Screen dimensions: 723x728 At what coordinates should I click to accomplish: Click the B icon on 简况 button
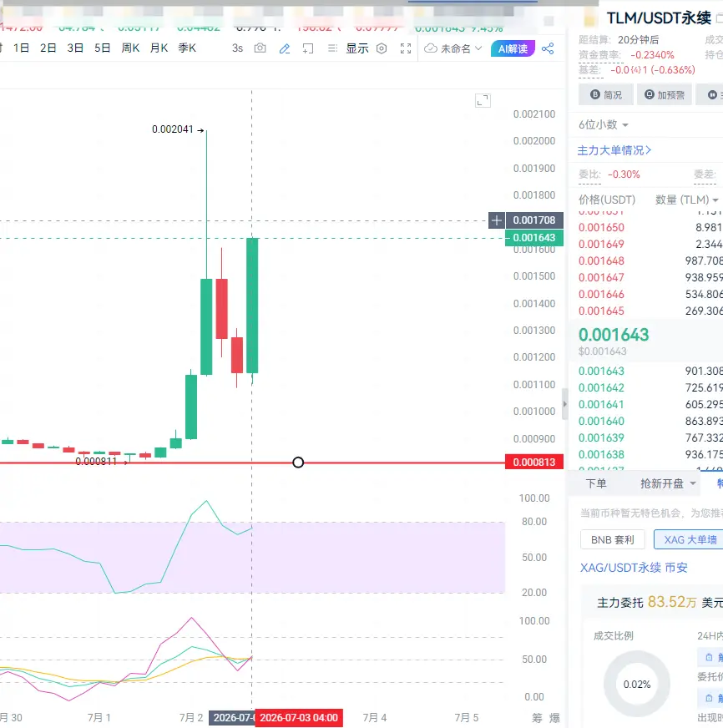[x=594, y=94]
